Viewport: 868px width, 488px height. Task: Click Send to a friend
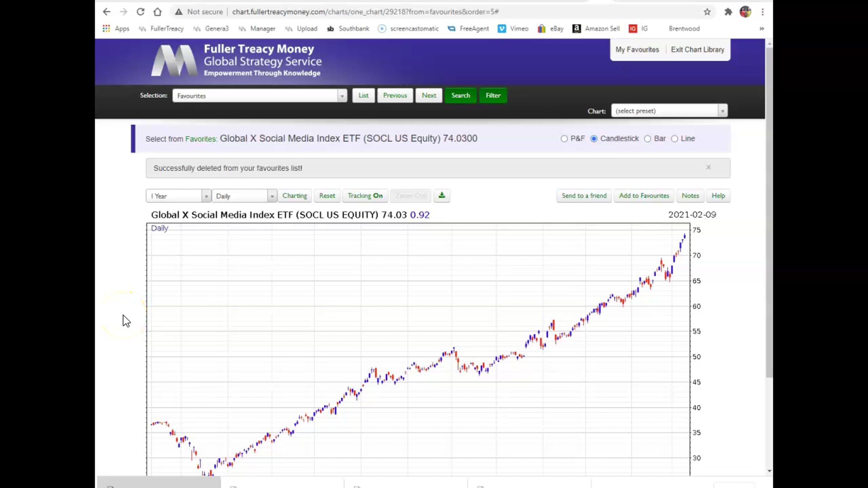pos(584,196)
